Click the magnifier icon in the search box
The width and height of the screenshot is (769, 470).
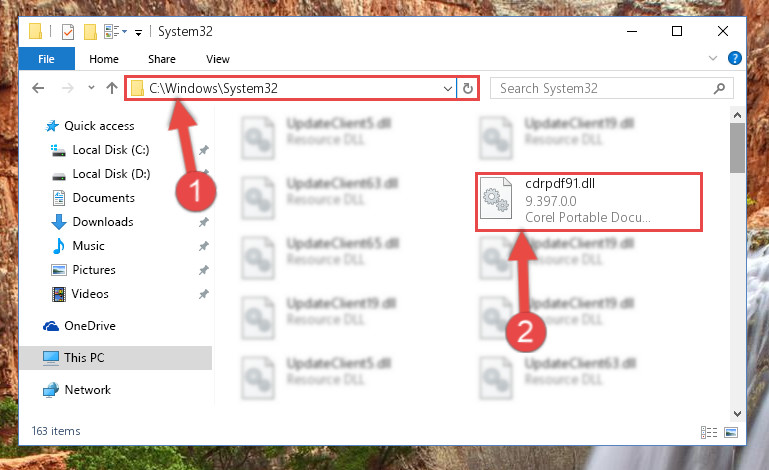click(719, 88)
